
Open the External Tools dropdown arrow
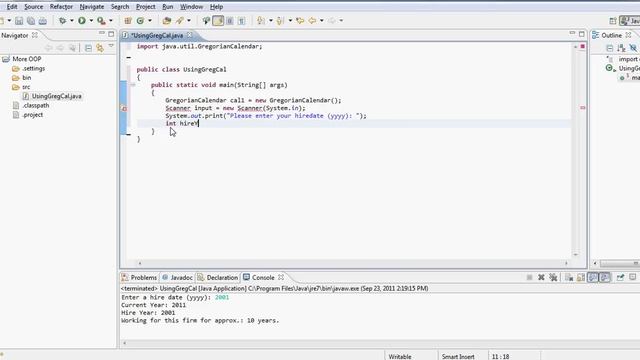pyautogui.click(x=111, y=20)
